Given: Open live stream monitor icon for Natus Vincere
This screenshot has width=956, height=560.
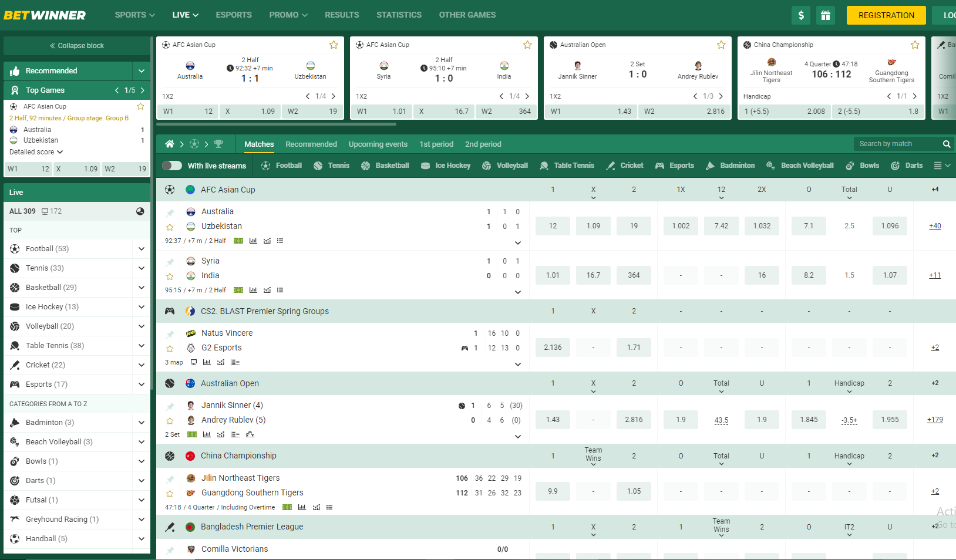Looking at the screenshot, I should 194,362.
